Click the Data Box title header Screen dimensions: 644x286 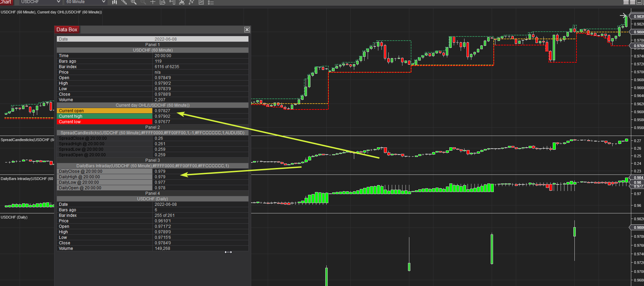pos(67,30)
